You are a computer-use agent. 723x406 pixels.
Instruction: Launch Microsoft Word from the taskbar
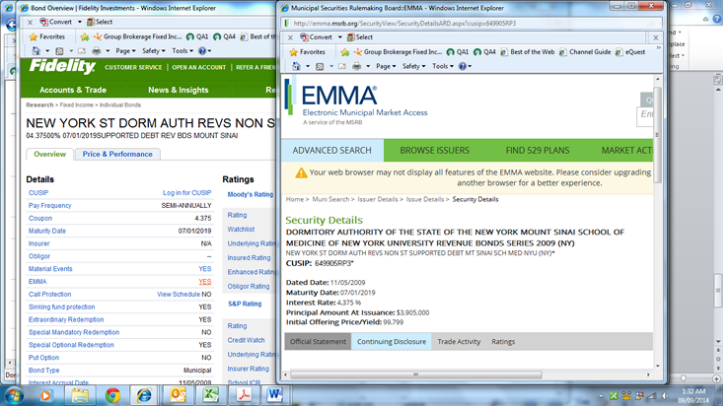point(274,394)
